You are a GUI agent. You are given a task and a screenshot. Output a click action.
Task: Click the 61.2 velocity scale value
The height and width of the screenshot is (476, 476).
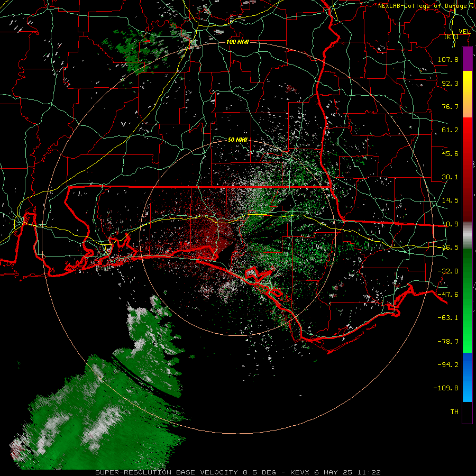[x=450, y=130]
